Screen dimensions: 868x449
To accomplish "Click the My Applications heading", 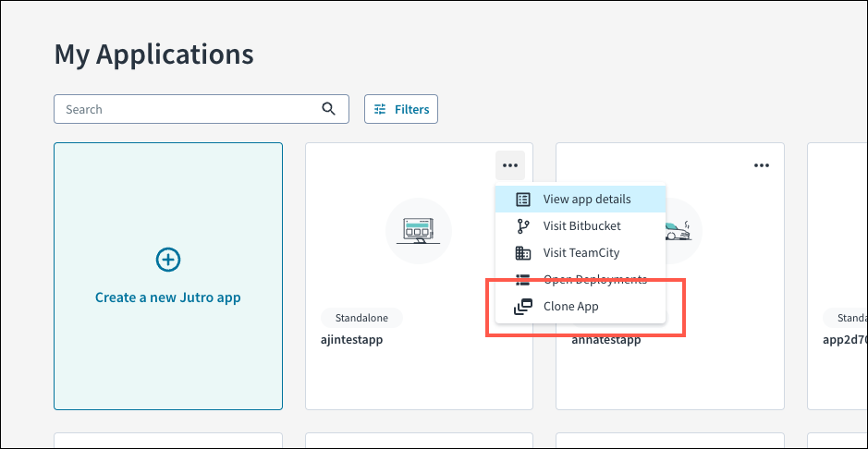I will [x=153, y=55].
